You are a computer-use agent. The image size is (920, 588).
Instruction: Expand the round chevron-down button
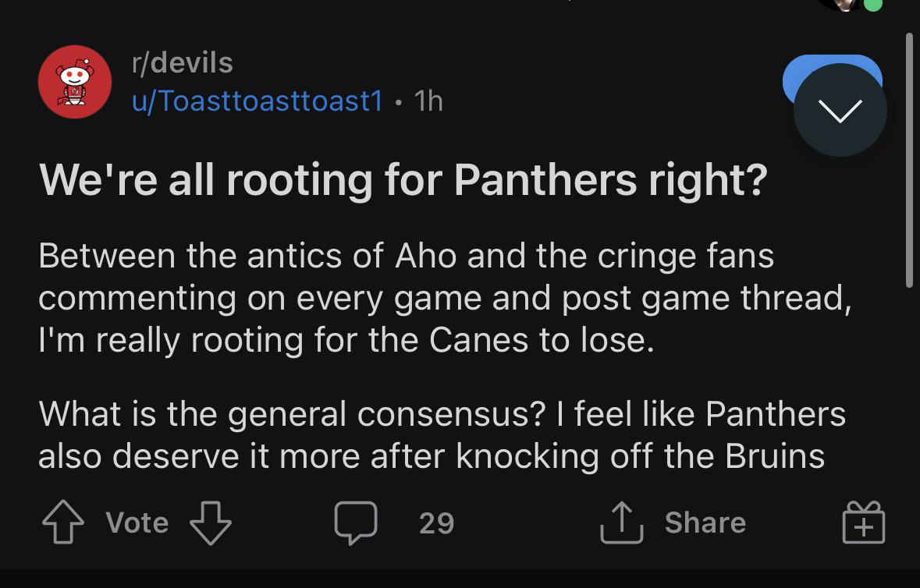click(x=840, y=111)
